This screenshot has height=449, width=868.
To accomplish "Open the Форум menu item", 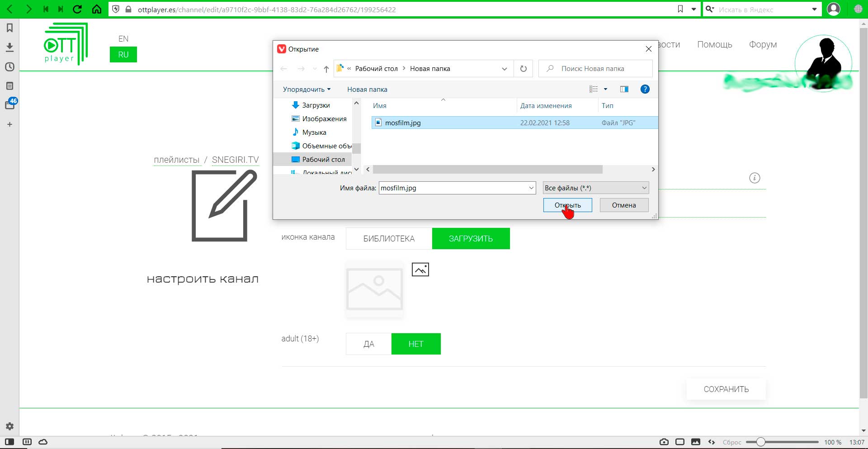I will (x=763, y=44).
